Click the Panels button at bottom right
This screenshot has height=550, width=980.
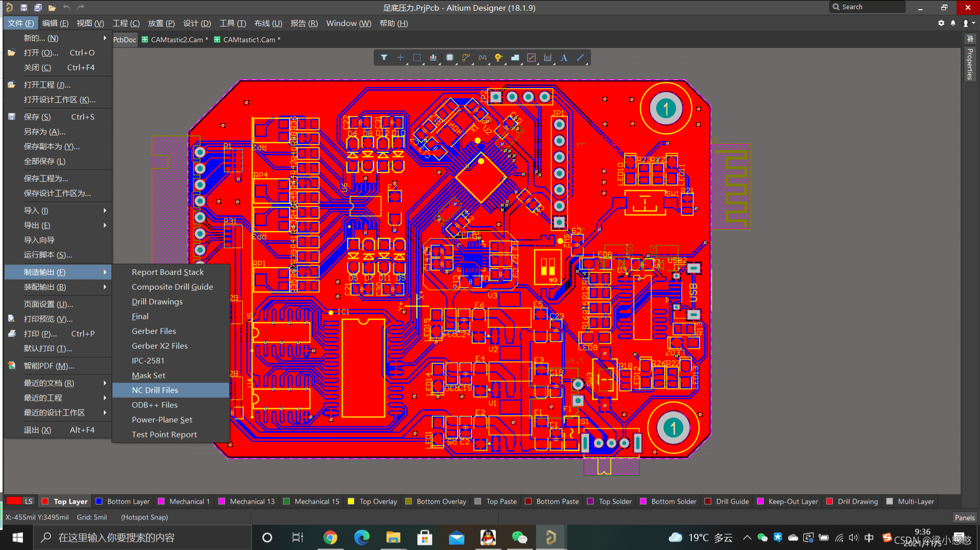point(965,517)
